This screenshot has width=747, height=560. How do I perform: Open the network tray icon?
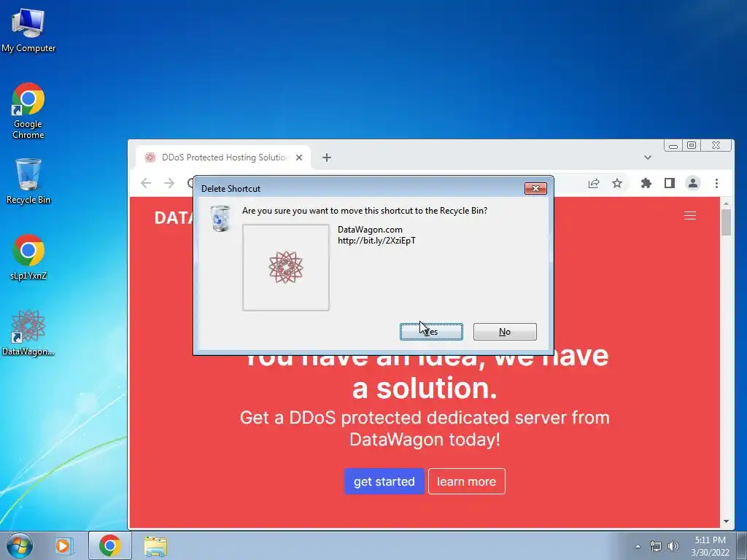[656, 546]
